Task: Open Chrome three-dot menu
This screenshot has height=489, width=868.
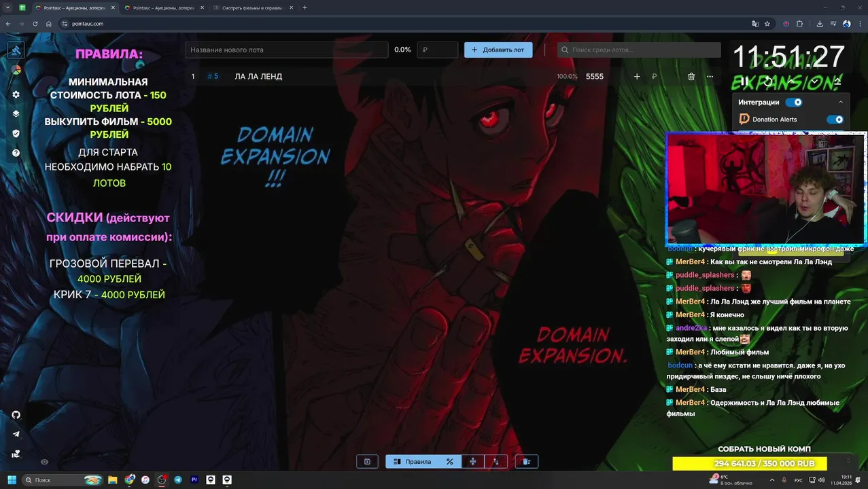Action: pyautogui.click(x=859, y=24)
